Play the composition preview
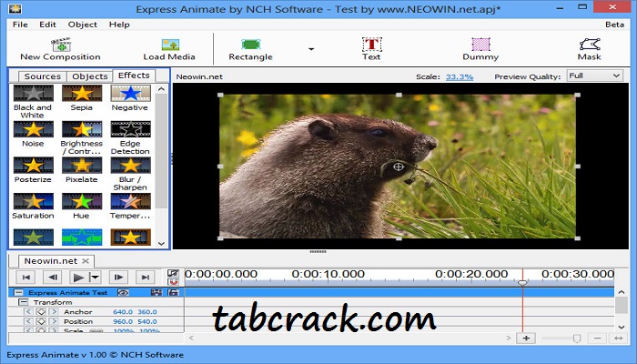 click(78, 278)
